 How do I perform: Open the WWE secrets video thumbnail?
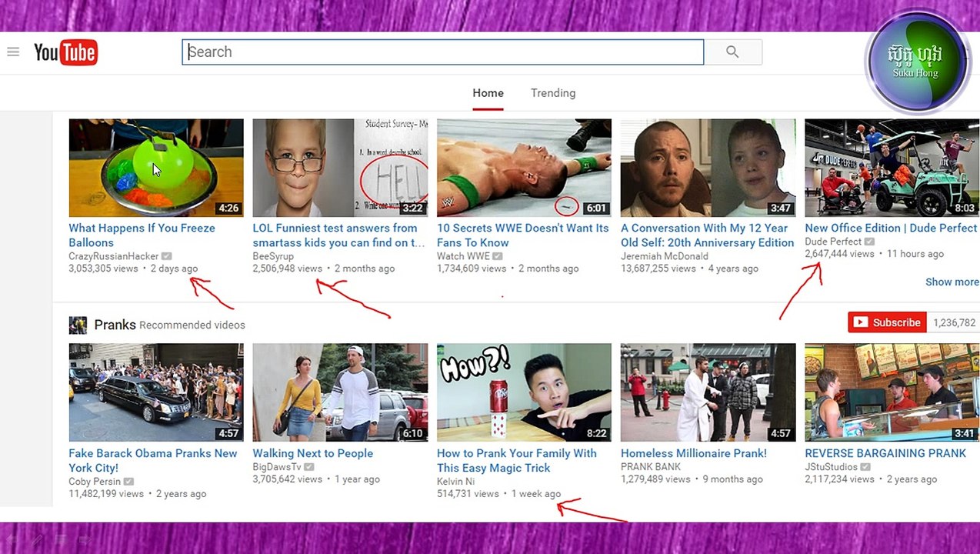pos(524,168)
